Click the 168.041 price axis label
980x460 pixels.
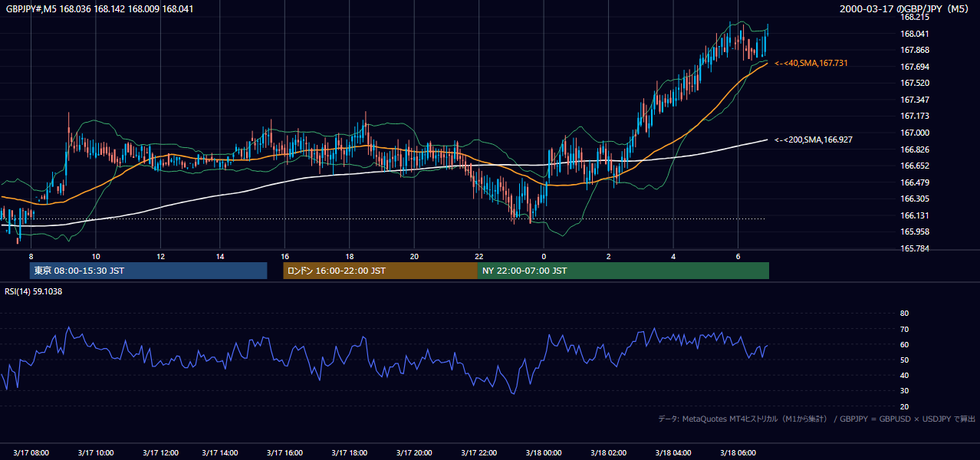pos(915,34)
